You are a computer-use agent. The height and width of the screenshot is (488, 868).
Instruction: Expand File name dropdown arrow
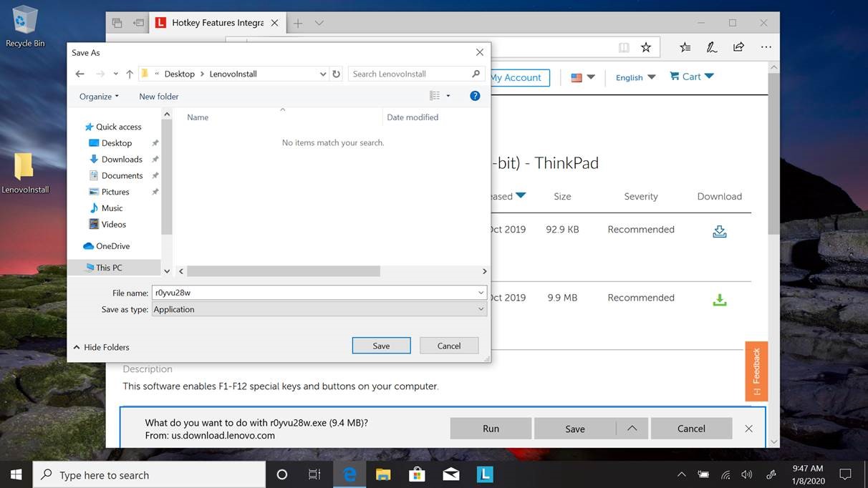tap(481, 293)
